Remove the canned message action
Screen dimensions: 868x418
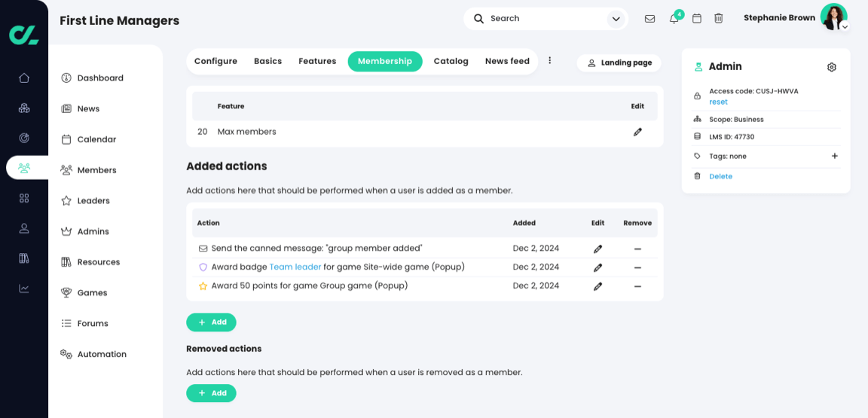(x=637, y=249)
